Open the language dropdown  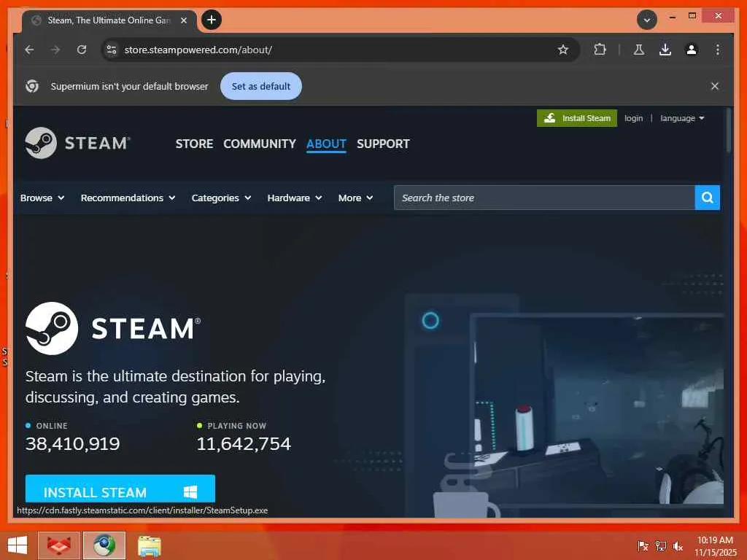tap(682, 118)
